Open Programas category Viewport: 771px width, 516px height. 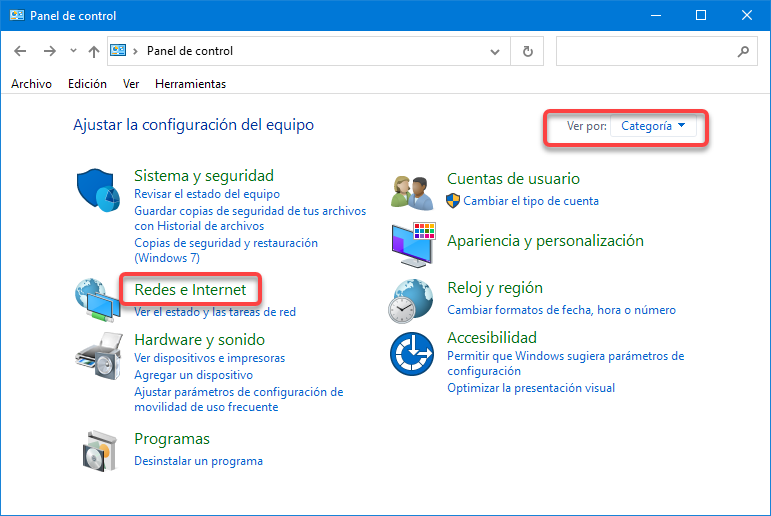172,439
